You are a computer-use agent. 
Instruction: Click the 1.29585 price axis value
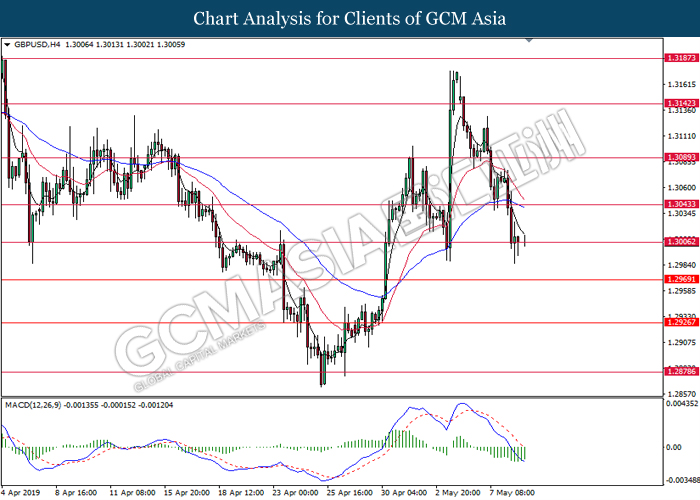click(x=682, y=291)
